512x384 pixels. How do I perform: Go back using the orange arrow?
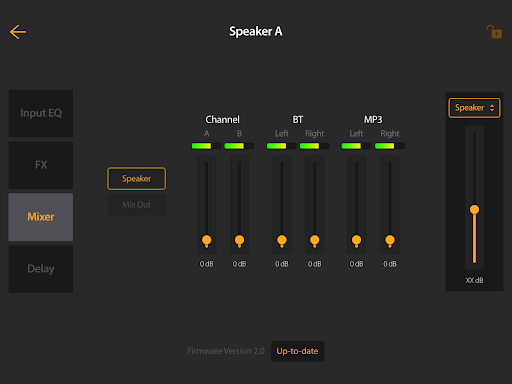(x=18, y=32)
